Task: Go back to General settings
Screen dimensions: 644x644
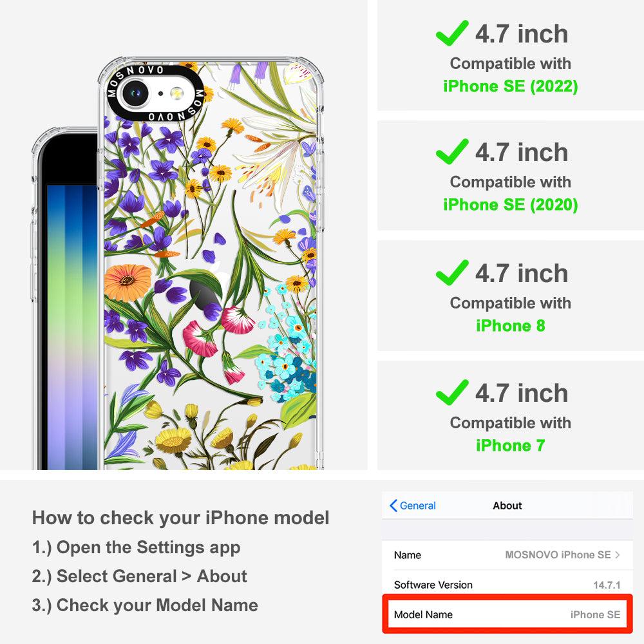Action: point(413,506)
